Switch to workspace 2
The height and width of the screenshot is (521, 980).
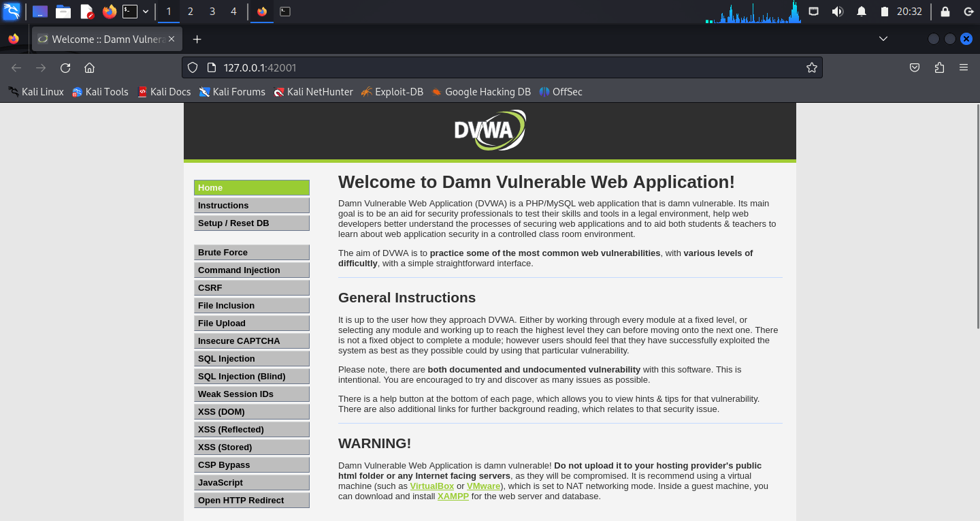[191, 11]
